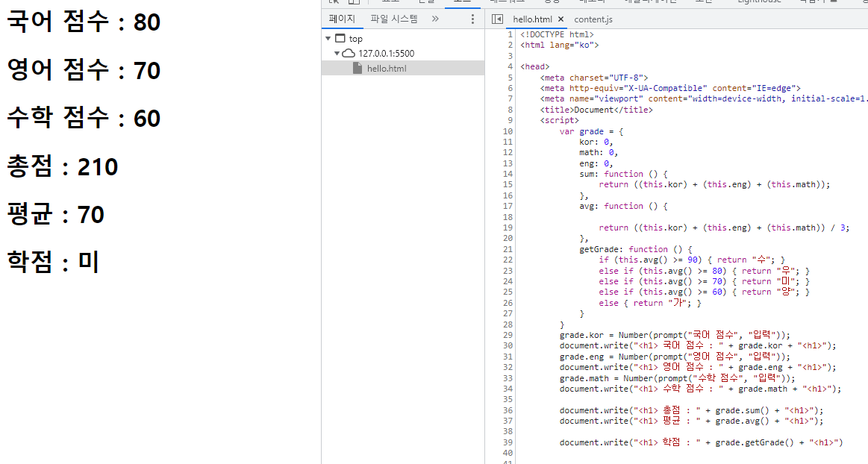Click the hello.html file document icon
The image size is (868, 464).
[x=357, y=69]
